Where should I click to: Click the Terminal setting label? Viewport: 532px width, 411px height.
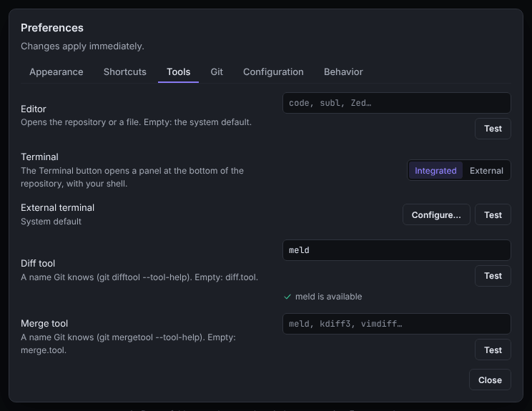tap(39, 157)
